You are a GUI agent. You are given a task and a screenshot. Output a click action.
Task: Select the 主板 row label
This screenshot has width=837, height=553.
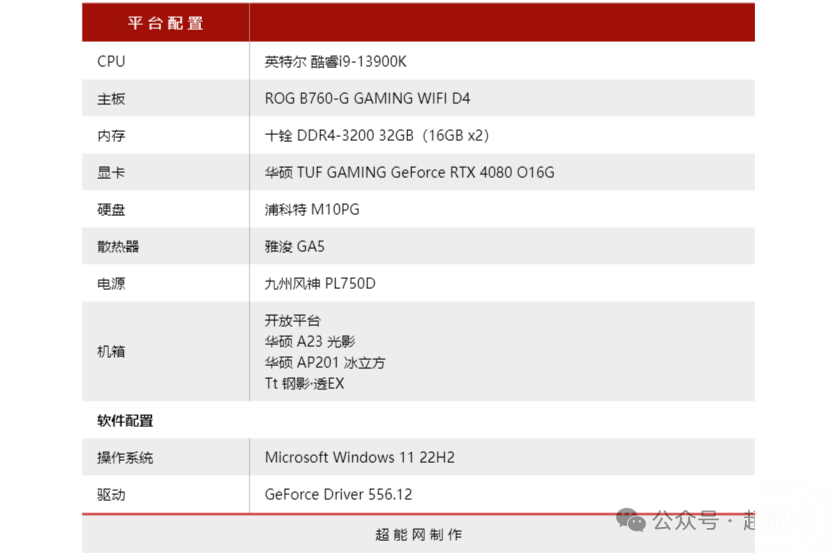point(111,99)
